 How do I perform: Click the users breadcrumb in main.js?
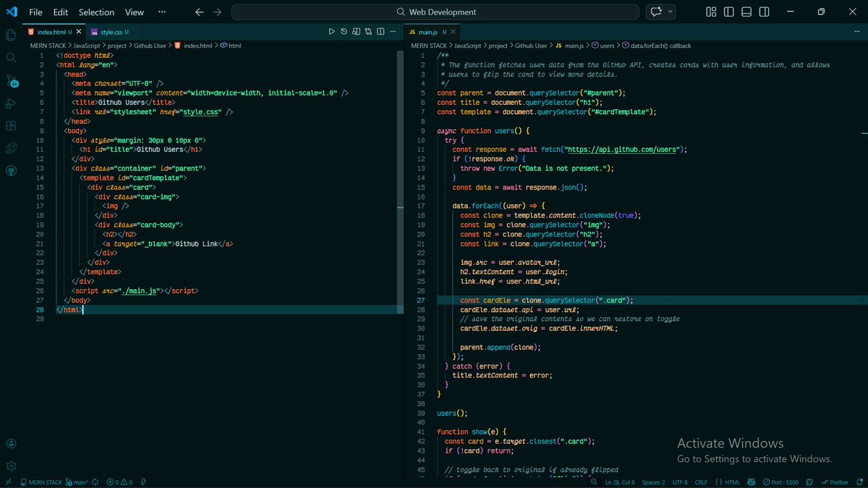click(x=603, y=46)
